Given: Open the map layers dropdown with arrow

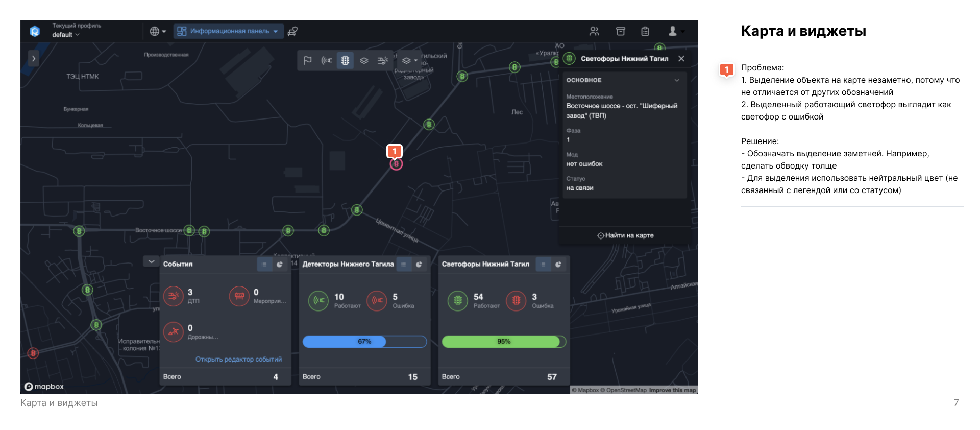Looking at the screenshot, I should pos(409,60).
